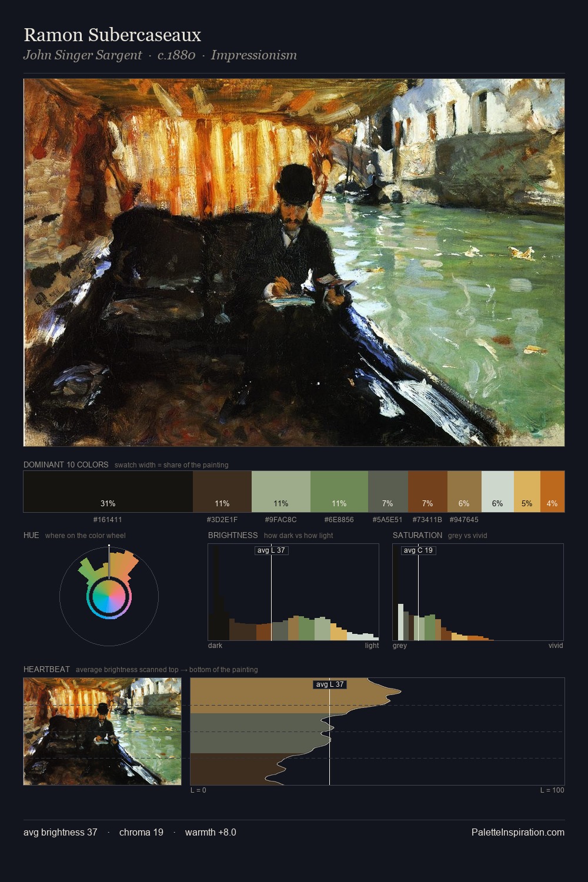588x882 pixels.
Task: Select the light grey 6% swatch
Action: coord(497,492)
